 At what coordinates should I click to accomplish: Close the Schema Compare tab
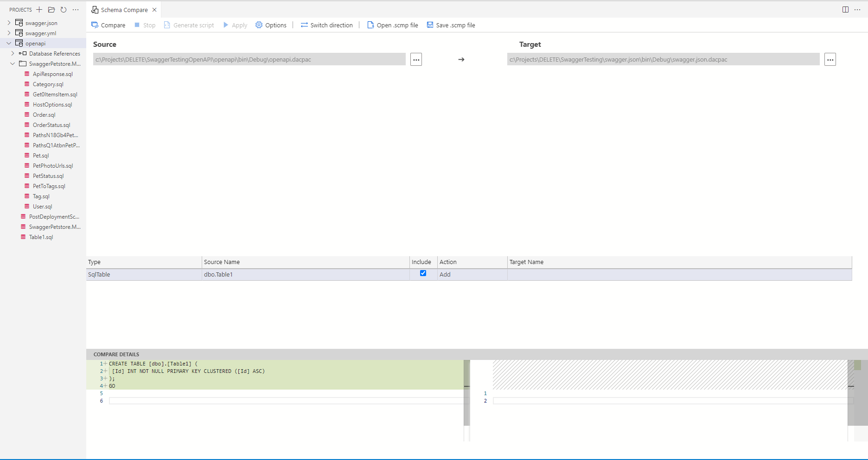[x=154, y=10]
